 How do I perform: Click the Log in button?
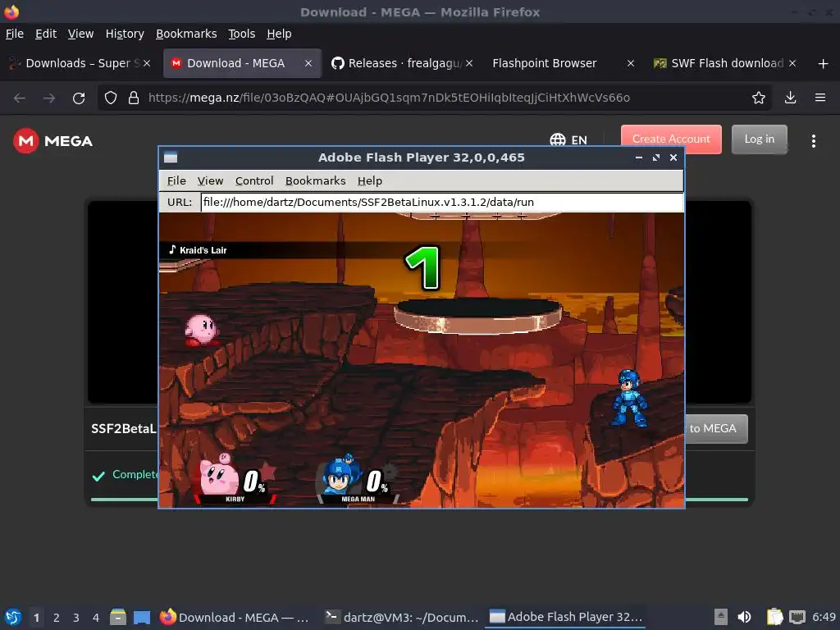click(x=759, y=139)
